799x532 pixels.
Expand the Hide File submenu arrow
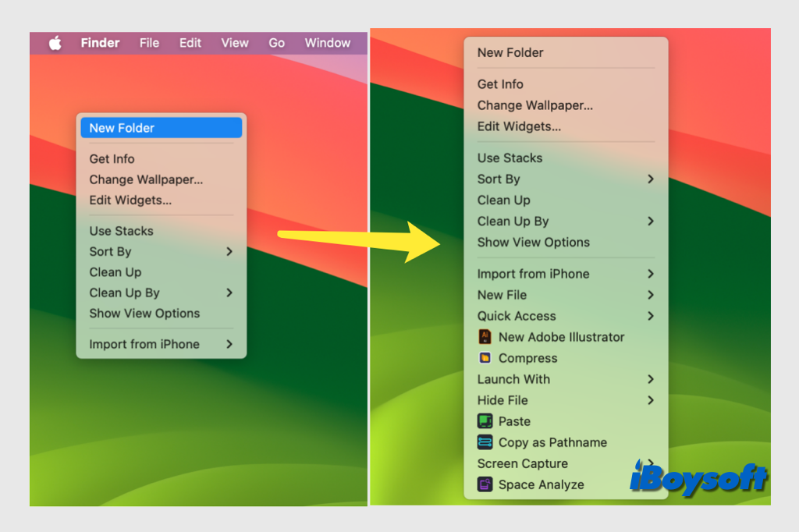(650, 400)
